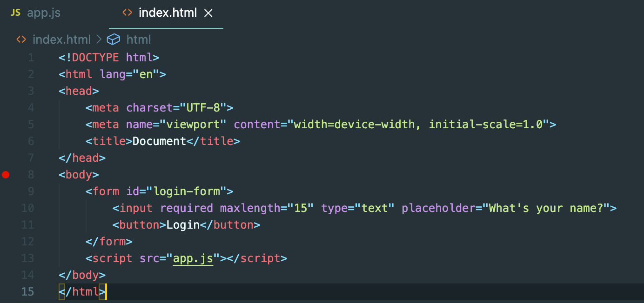Click the JS file icon on app.js tab
Viewport: 644px width, 303px height.
(16, 13)
